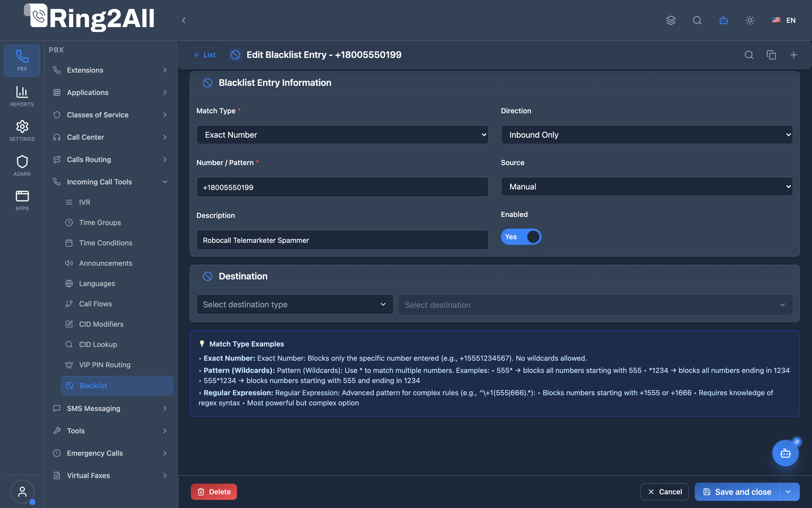Click the Description input field
The width and height of the screenshot is (812, 508).
pos(342,240)
